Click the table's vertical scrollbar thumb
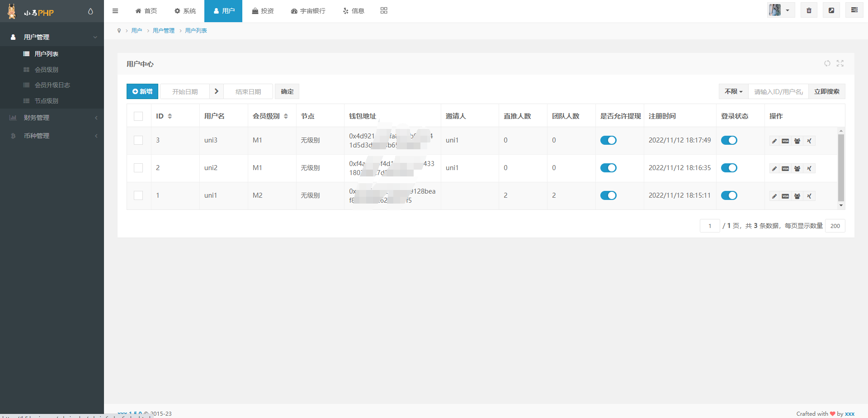 (x=841, y=167)
